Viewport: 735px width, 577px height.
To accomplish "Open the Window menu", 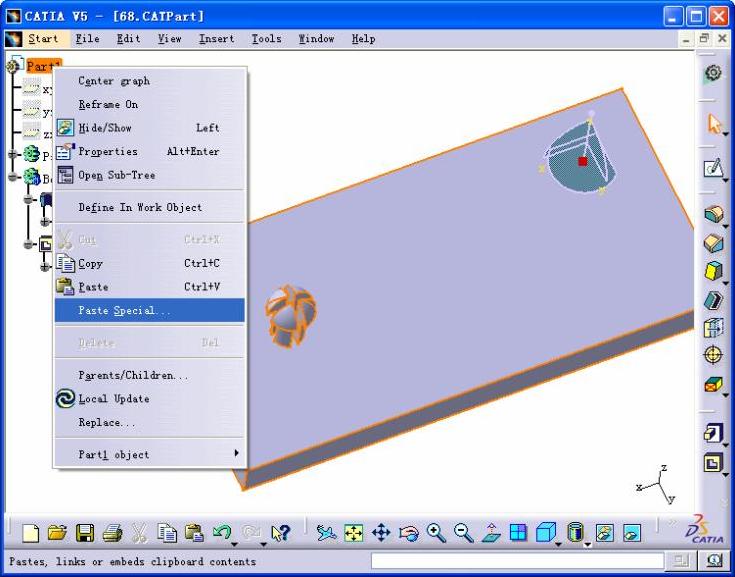I will click(x=316, y=39).
